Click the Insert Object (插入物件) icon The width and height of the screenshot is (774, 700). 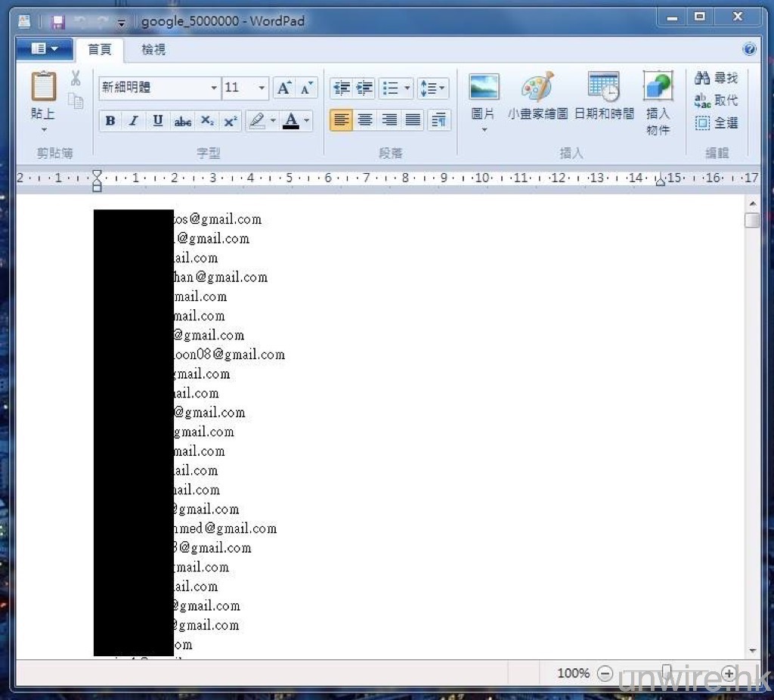tap(658, 87)
